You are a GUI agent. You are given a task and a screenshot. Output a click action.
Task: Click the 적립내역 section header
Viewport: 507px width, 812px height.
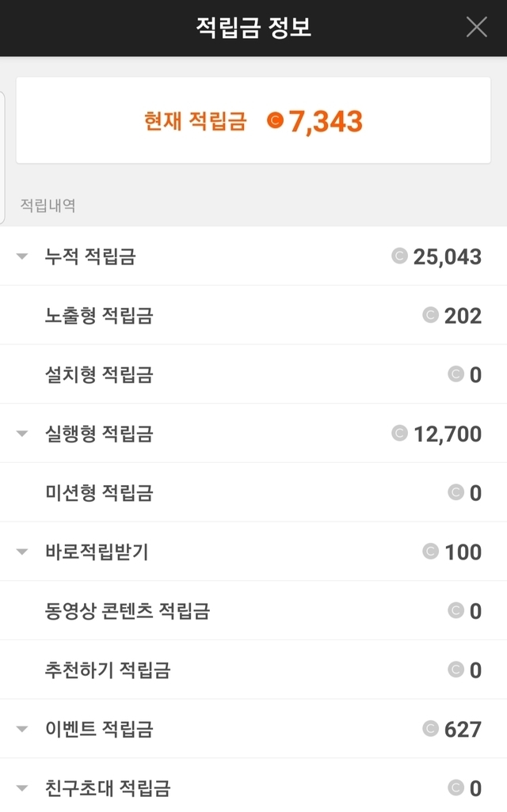[48, 206]
